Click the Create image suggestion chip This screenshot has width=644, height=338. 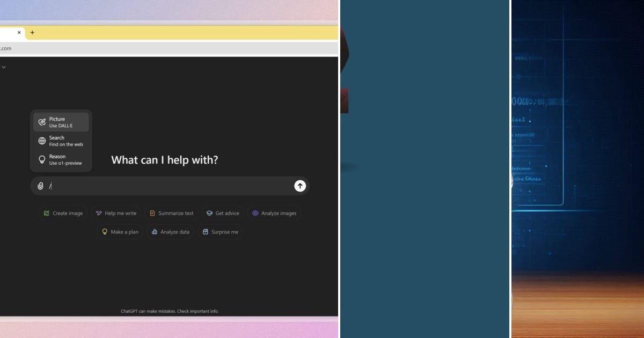coord(63,213)
